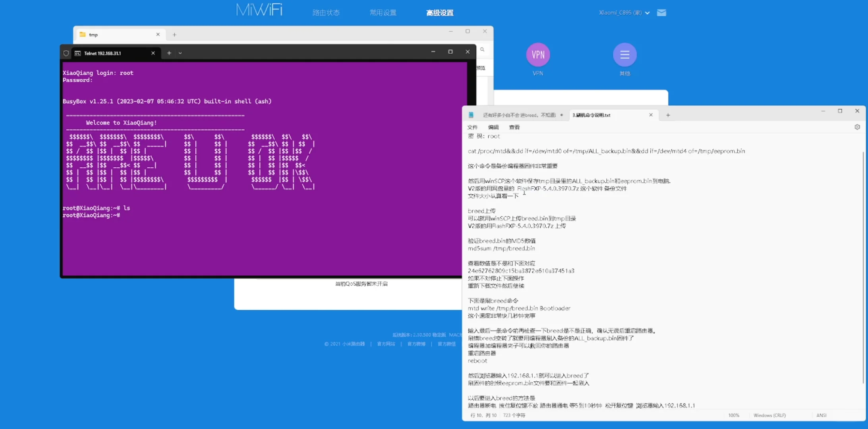Click the mail envelope icon
Viewport: 868px width, 429px height.
click(x=661, y=13)
